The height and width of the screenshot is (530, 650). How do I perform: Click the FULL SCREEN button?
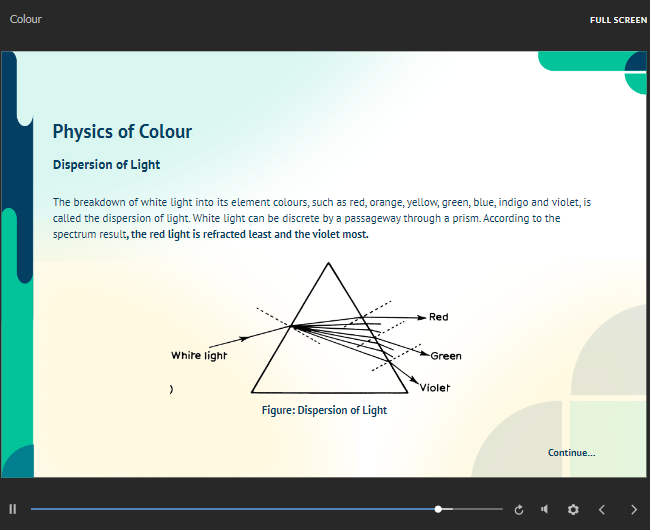point(618,20)
